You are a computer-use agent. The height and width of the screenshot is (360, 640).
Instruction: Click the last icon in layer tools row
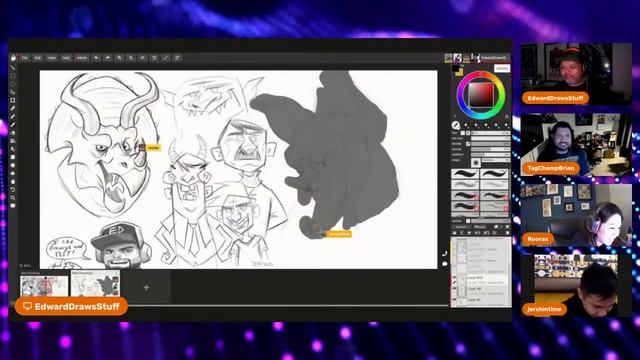click(x=508, y=233)
